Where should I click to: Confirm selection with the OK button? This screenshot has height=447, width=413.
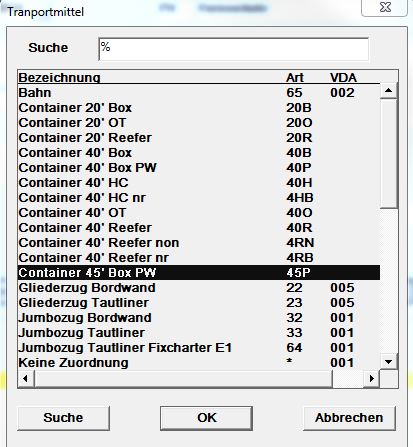(x=206, y=418)
